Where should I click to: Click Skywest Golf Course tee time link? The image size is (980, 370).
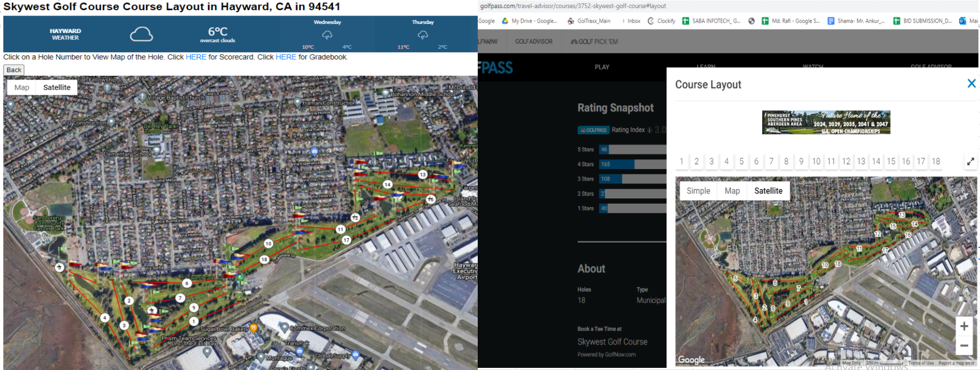point(612,342)
